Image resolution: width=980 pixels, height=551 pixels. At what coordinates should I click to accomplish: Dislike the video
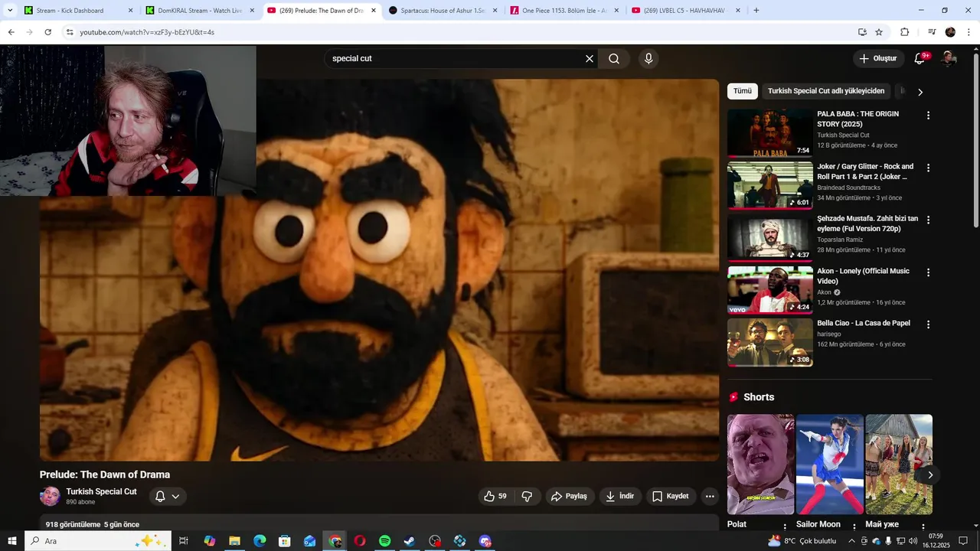click(527, 496)
